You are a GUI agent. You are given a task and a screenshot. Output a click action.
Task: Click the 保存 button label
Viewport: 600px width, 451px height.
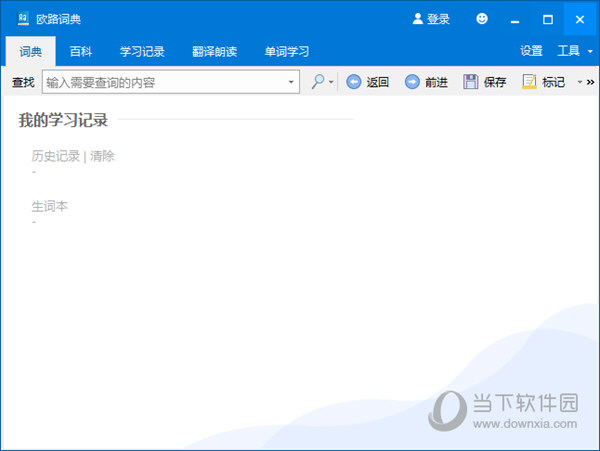[495, 82]
